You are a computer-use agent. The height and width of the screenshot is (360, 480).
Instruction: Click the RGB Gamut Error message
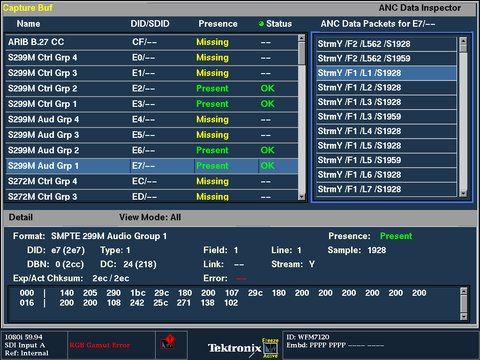(x=100, y=345)
